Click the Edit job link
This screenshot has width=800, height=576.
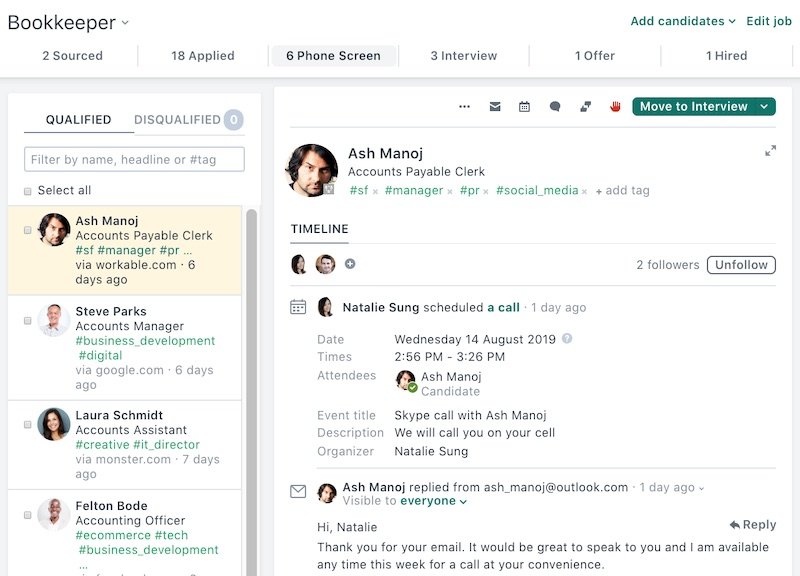coord(769,21)
